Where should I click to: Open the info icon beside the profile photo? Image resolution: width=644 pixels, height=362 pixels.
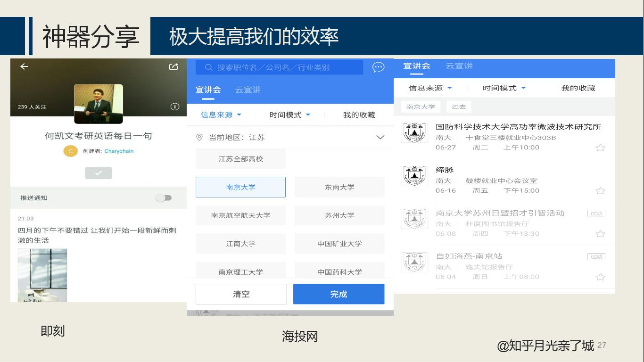(x=174, y=107)
